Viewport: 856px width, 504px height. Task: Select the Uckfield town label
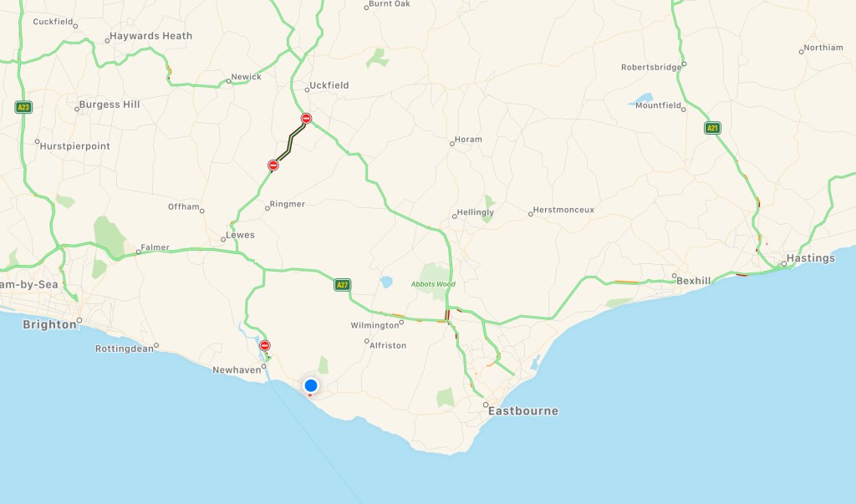(x=329, y=85)
